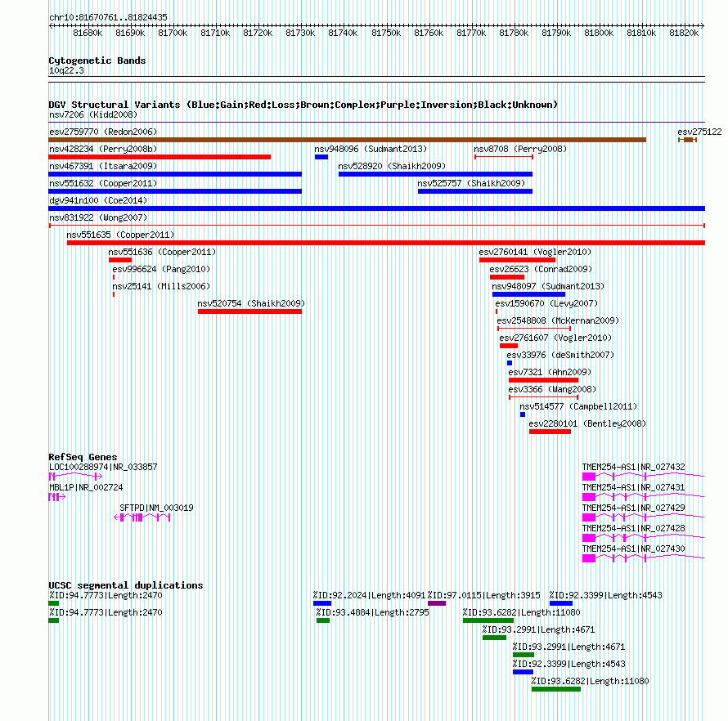Click the nsv948096 (Sudmant2013) blue gain bar
The image size is (728, 721).
321,157
